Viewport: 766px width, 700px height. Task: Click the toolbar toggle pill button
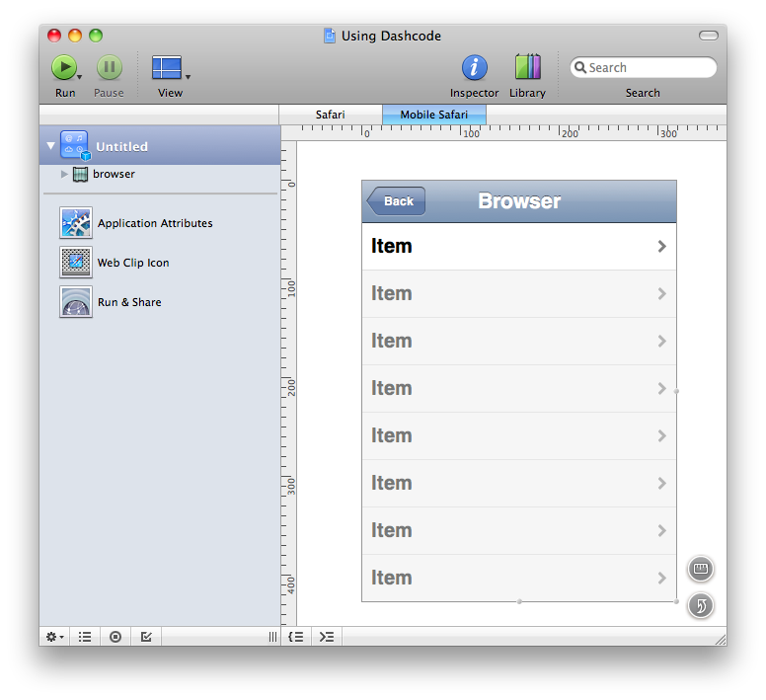pyautogui.click(x=709, y=36)
